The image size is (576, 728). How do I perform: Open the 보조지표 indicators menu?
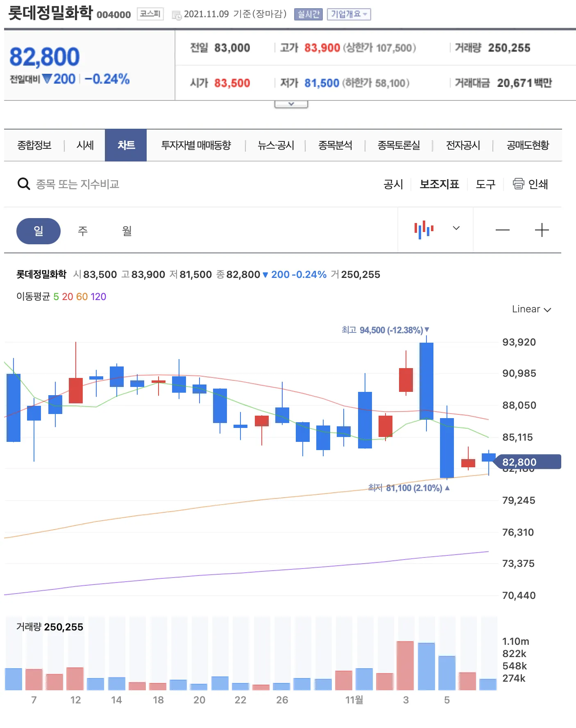[x=440, y=184]
